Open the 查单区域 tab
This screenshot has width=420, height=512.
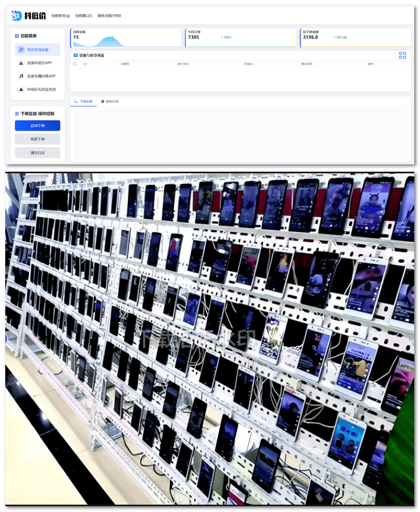click(110, 101)
